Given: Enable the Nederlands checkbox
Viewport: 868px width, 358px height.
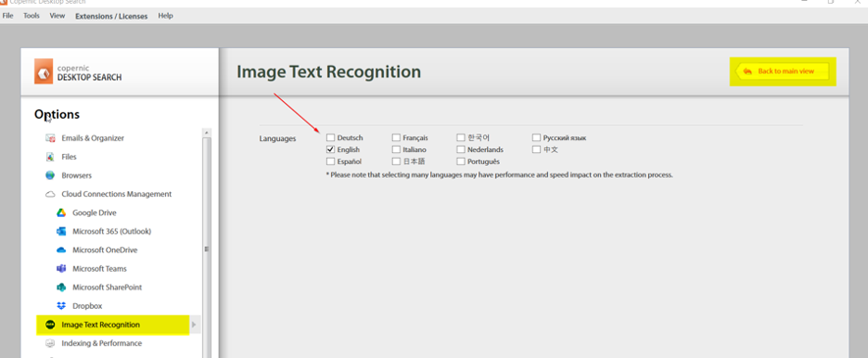Looking at the screenshot, I should point(461,149).
